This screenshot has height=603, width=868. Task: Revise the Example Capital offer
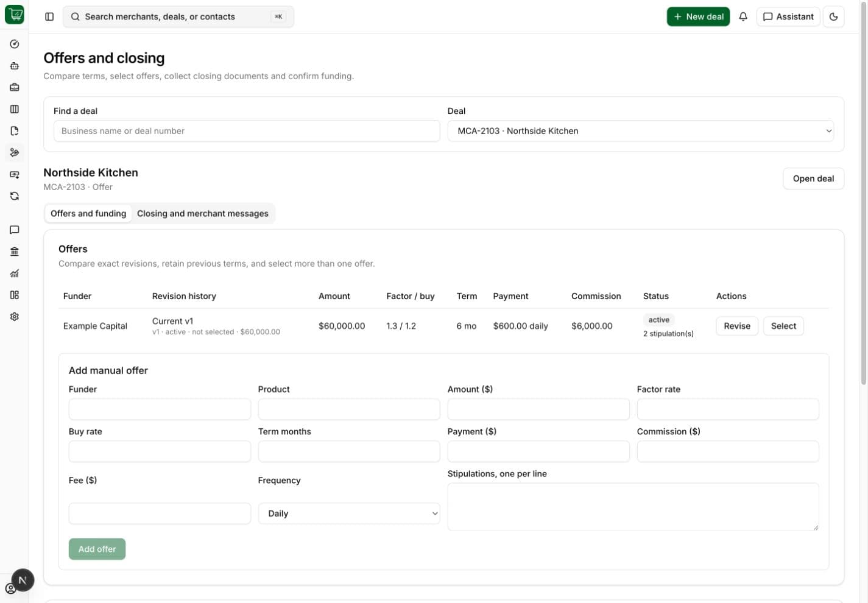737,326
